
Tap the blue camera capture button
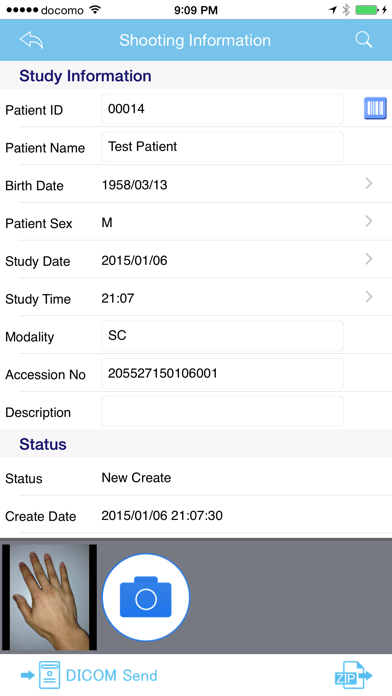(x=146, y=597)
